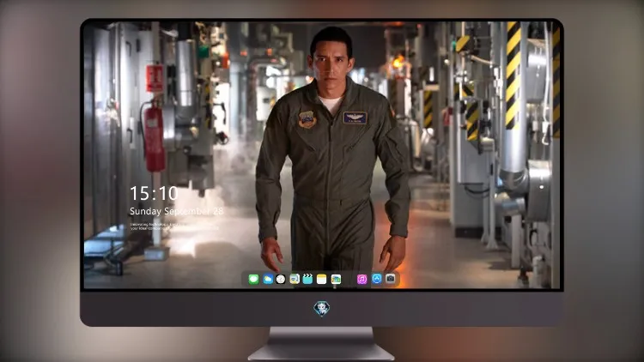Open the green Messages app in the dock
Image resolution: width=644 pixels, height=362 pixels.
click(x=253, y=280)
